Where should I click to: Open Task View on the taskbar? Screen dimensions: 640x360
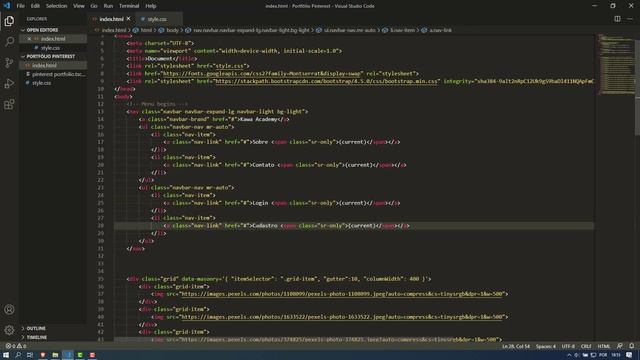coord(30,355)
